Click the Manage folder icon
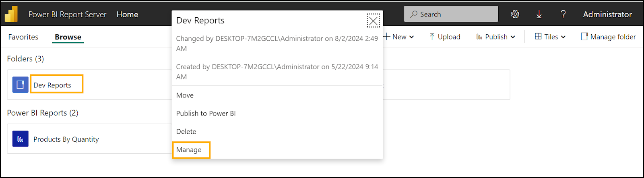644x178 pixels. 584,37
